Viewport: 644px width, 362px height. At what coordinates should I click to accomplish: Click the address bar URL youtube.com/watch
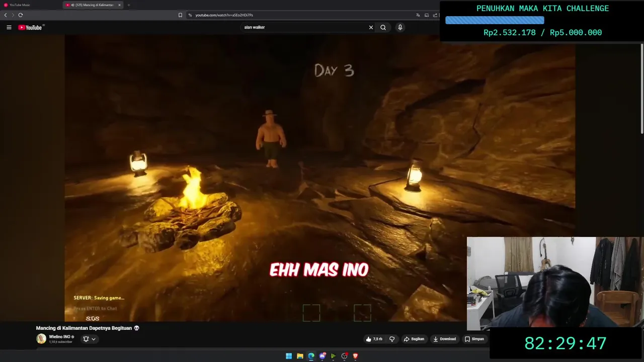click(x=224, y=15)
